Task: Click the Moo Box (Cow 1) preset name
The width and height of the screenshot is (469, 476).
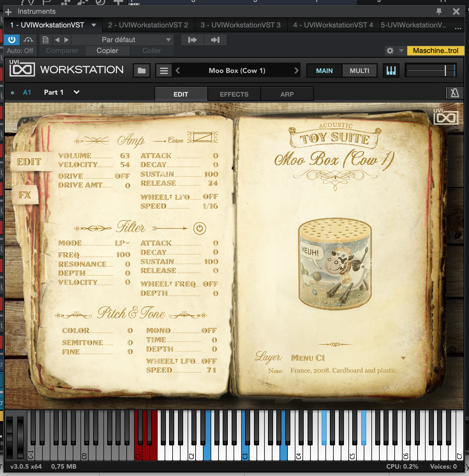Action: pyautogui.click(x=237, y=71)
